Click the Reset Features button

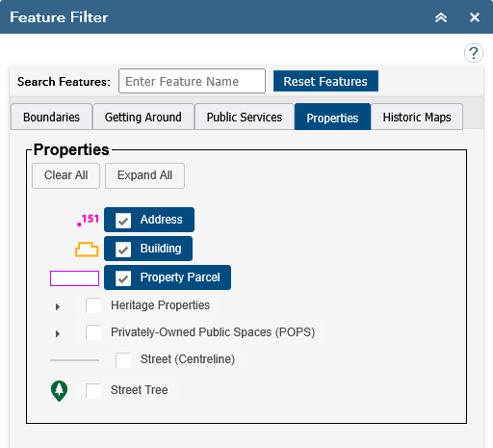tap(325, 81)
